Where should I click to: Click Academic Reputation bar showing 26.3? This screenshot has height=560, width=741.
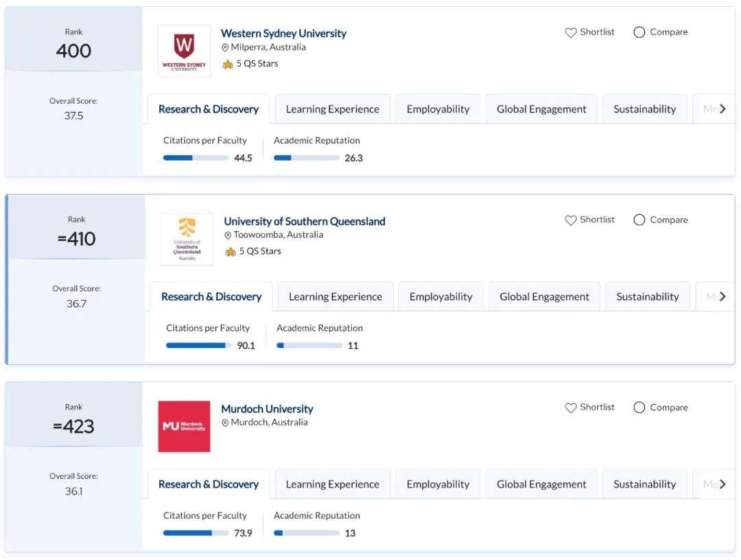[x=306, y=158]
